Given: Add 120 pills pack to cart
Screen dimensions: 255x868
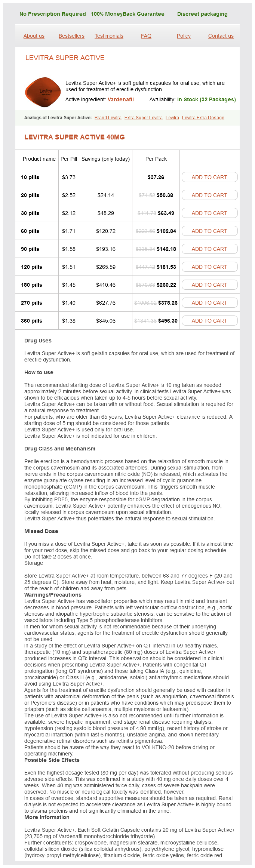Looking at the screenshot, I should 209,267.
